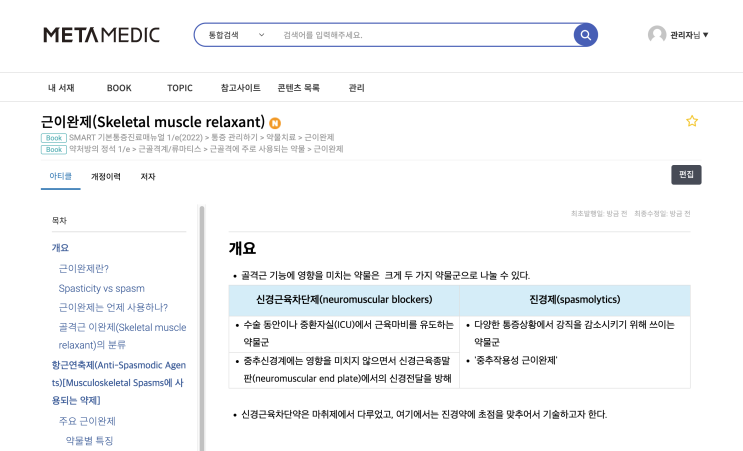The width and height of the screenshot is (743, 451).
Task: Click the orange N badge beside title
Action: pyautogui.click(x=275, y=123)
